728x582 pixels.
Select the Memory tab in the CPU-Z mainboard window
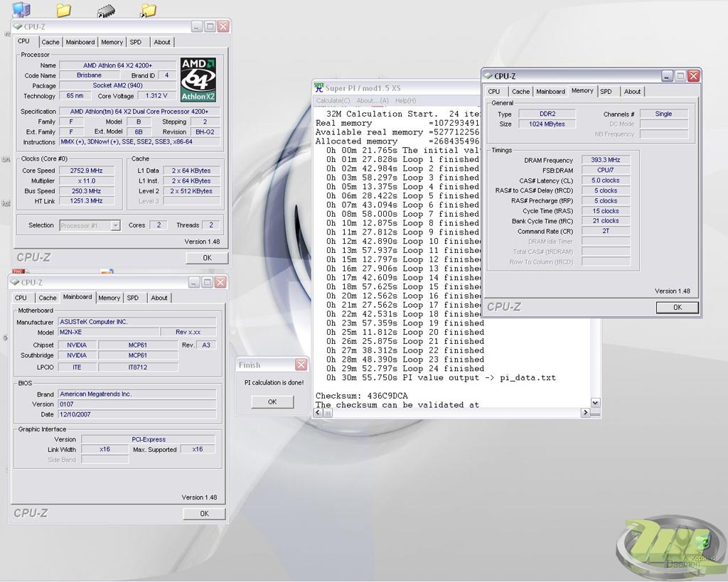click(x=109, y=298)
